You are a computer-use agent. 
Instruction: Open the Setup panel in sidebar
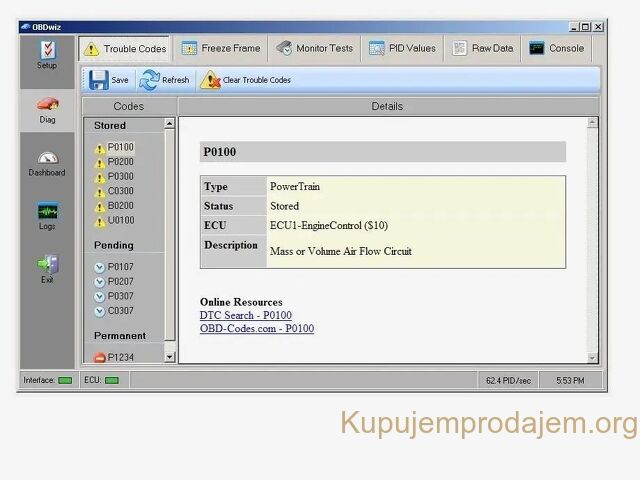pyautogui.click(x=47, y=54)
